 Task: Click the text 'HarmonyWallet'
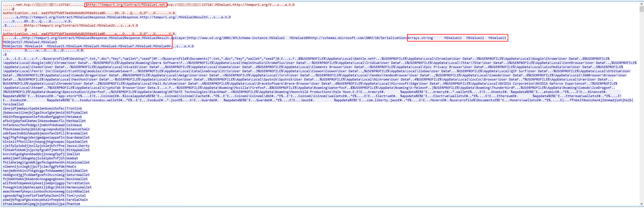pos(79,187)
